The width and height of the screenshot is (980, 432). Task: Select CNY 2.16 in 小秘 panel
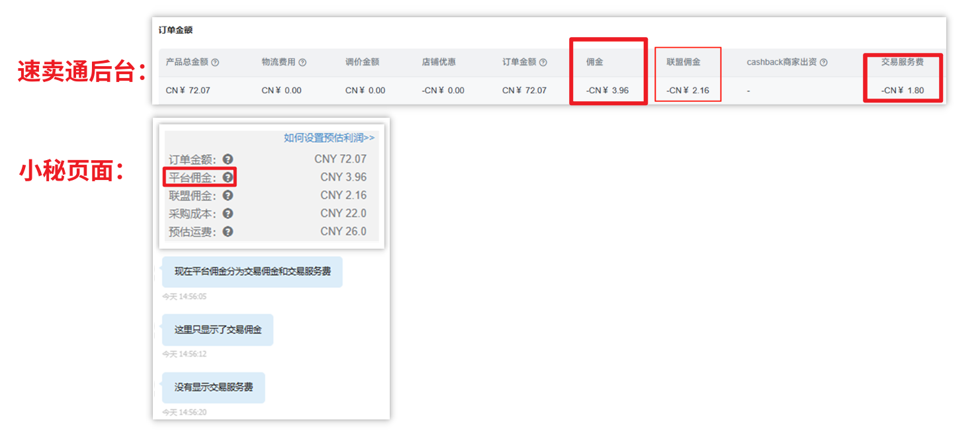click(x=343, y=195)
